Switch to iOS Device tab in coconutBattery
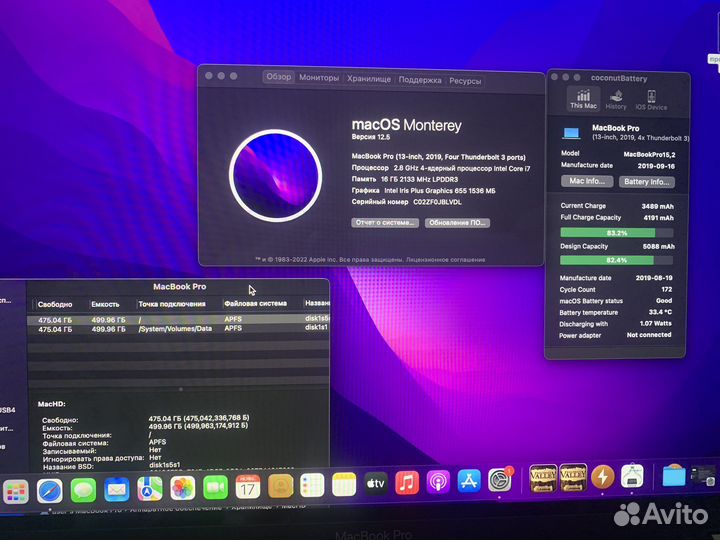The height and width of the screenshot is (540, 720). coord(651,100)
